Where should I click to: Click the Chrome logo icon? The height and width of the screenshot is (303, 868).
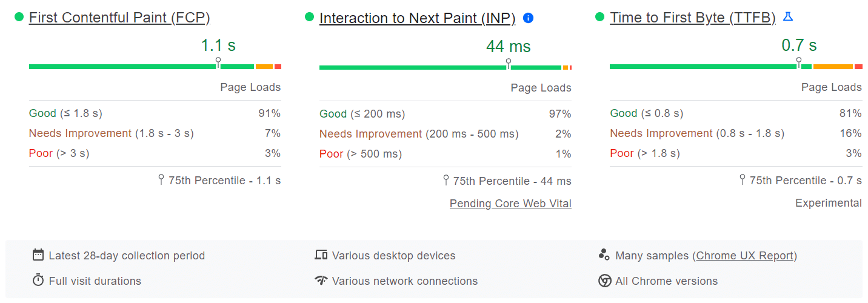[604, 281]
